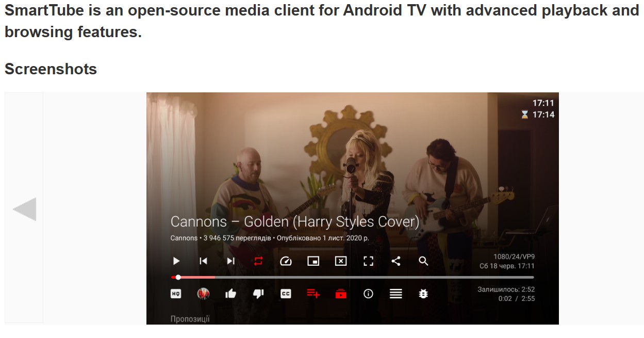Open search with the magnifier icon
This screenshot has height=338, width=644.
click(x=423, y=261)
